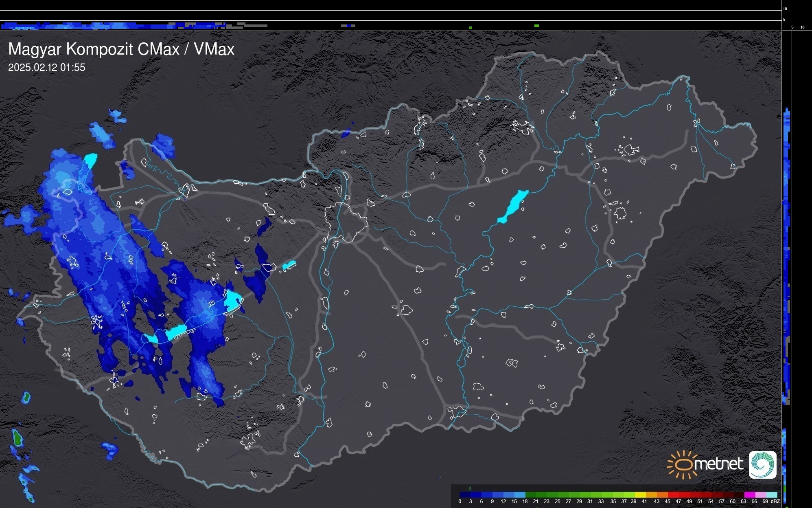Screen dimensions: 812x508
Task: Select the yellow 39 dBZ legend swatch
Action: [x=640, y=495]
